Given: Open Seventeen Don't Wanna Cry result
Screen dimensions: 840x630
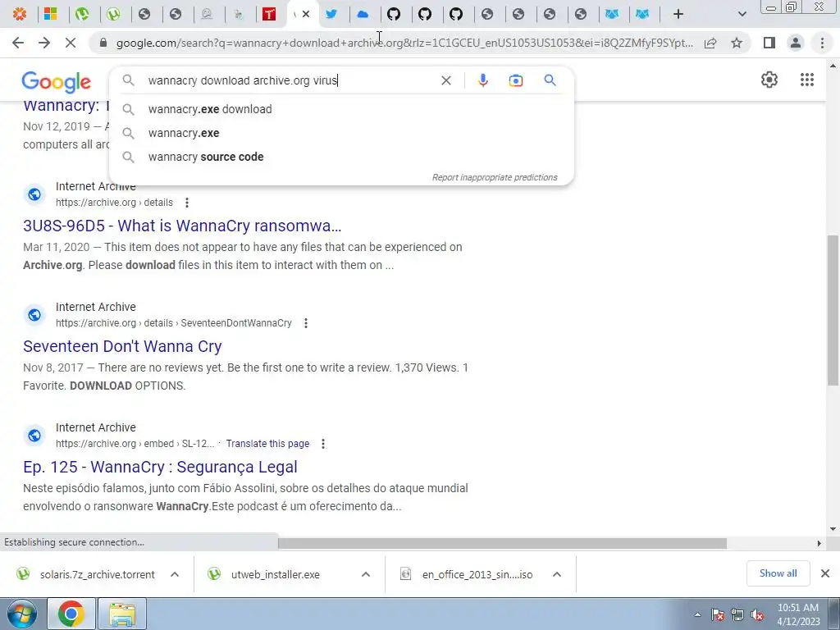Looking at the screenshot, I should (x=122, y=346).
